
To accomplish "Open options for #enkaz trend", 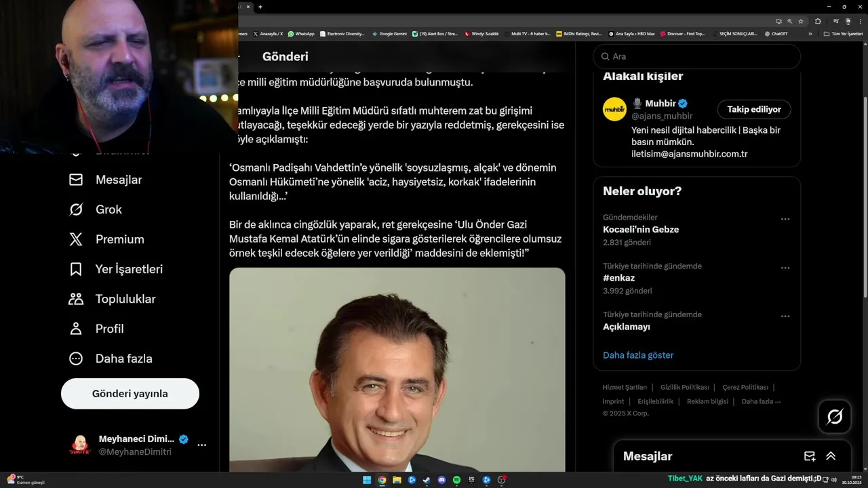I will (785, 268).
